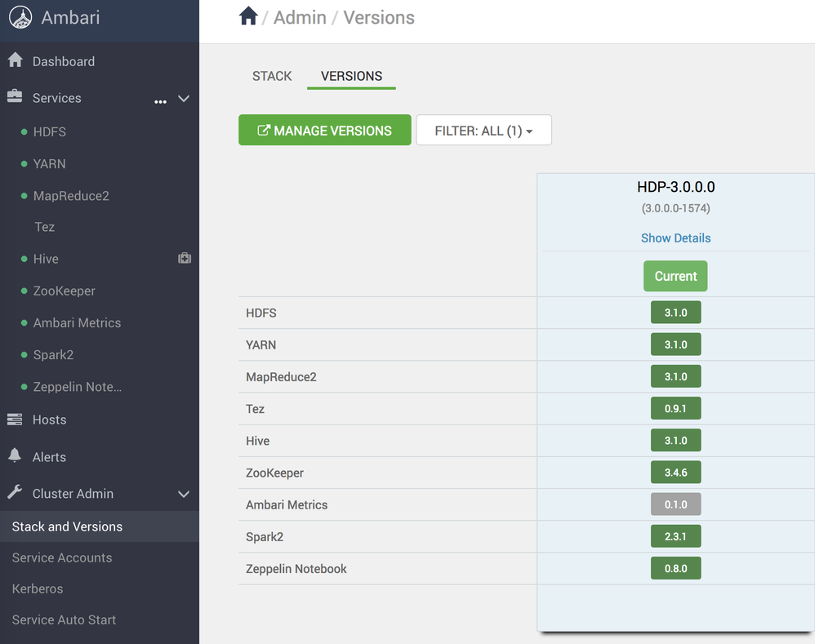Click the Ambari title text
The image size is (815, 644).
70,18
